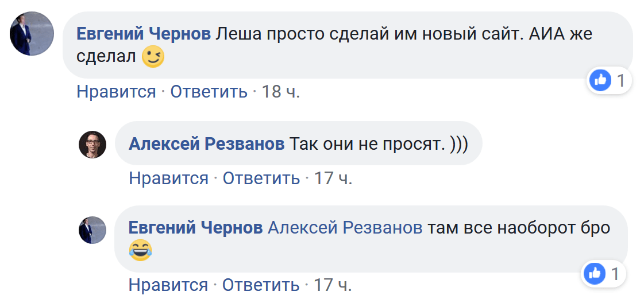Click the 18 ч. timestamp
Image resolution: width=644 pixels, height=307 pixels.
pos(281,91)
